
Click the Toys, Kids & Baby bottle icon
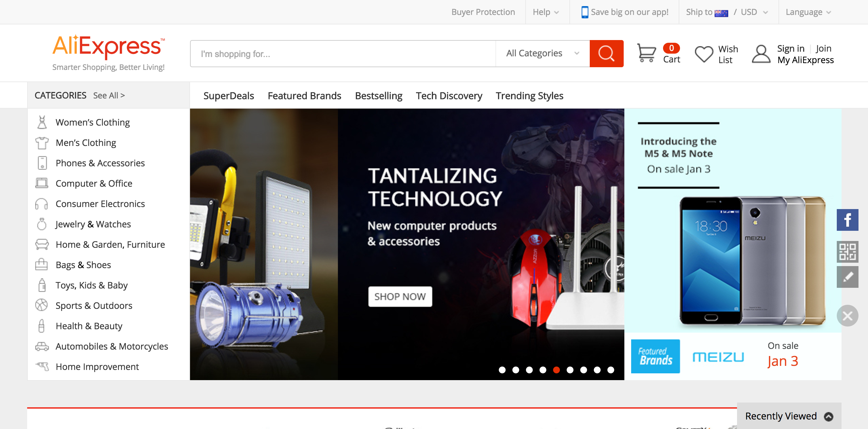(x=42, y=285)
